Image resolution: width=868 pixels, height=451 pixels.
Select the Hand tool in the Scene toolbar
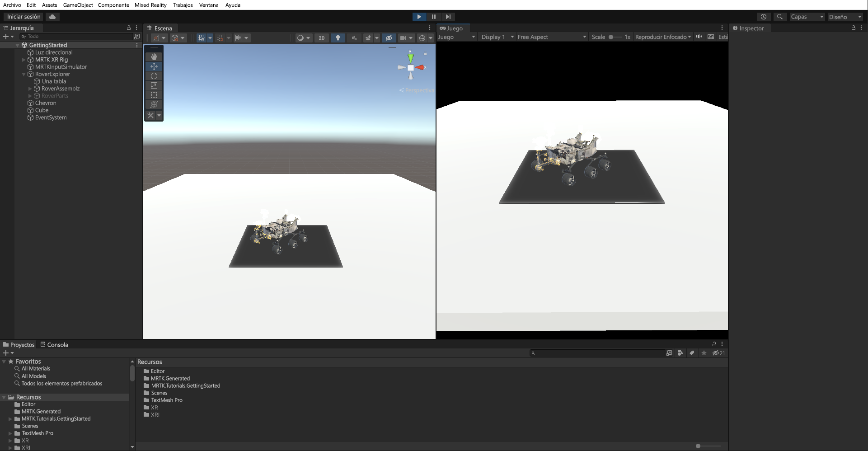[x=154, y=56]
